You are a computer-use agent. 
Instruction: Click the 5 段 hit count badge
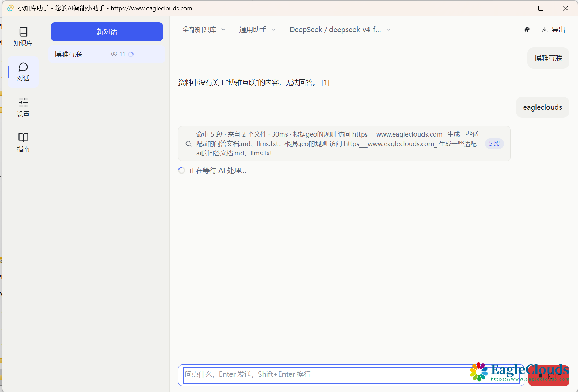click(x=494, y=144)
